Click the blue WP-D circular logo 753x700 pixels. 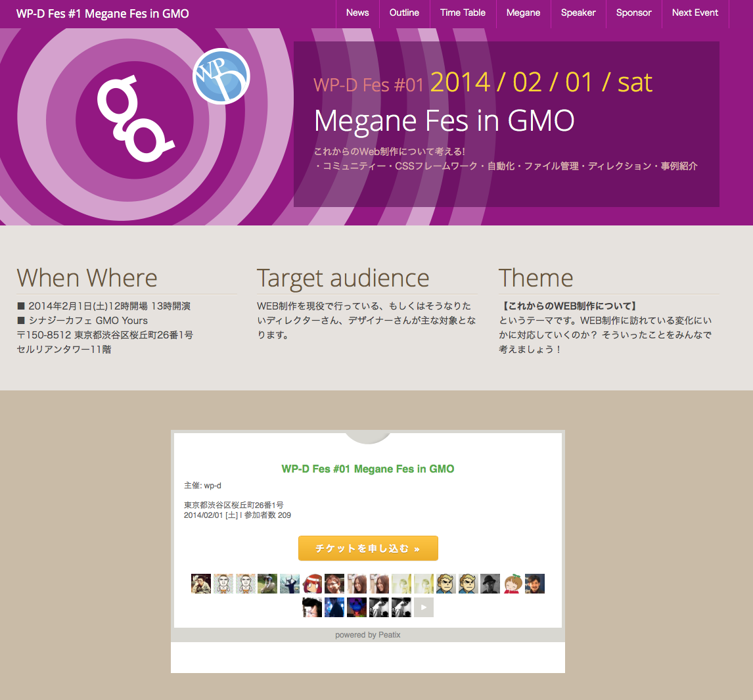(221, 76)
